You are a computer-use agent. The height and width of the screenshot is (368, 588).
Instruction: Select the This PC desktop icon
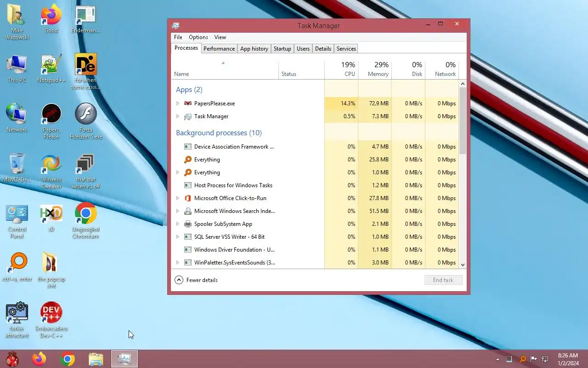point(17,69)
